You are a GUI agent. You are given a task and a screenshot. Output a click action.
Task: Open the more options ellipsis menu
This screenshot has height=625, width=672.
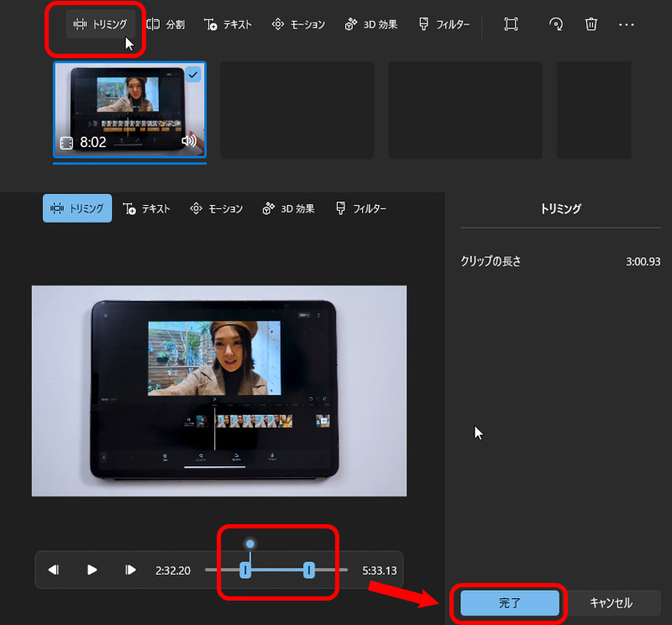[x=627, y=24]
